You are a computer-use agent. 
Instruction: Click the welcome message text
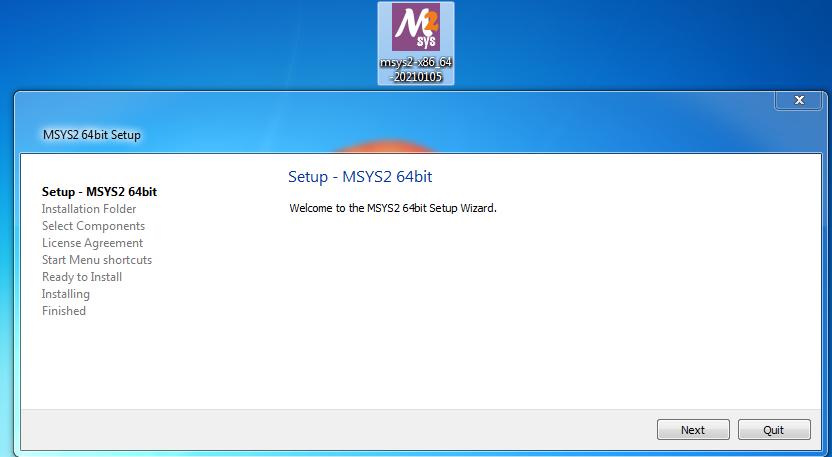point(393,208)
